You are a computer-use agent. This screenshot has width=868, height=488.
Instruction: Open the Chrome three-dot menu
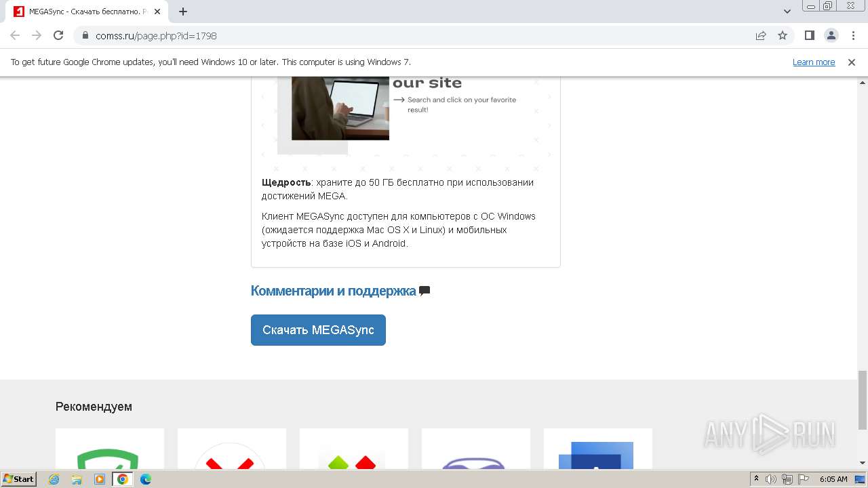(852, 35)
